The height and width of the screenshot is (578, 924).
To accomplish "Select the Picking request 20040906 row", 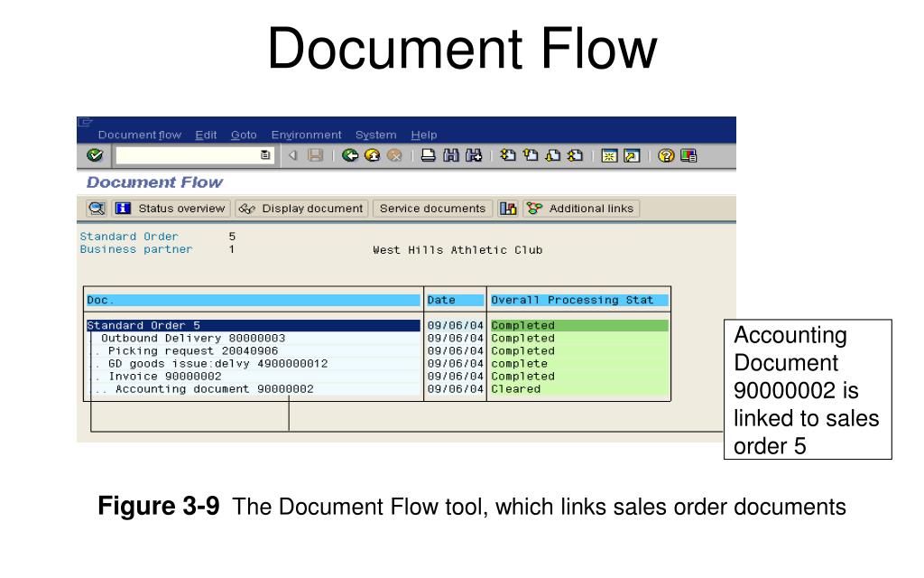I will [x=253, y=351].
